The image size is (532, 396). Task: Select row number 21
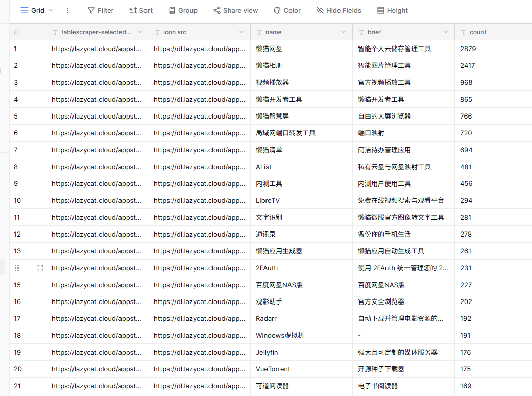click(17, 386)
